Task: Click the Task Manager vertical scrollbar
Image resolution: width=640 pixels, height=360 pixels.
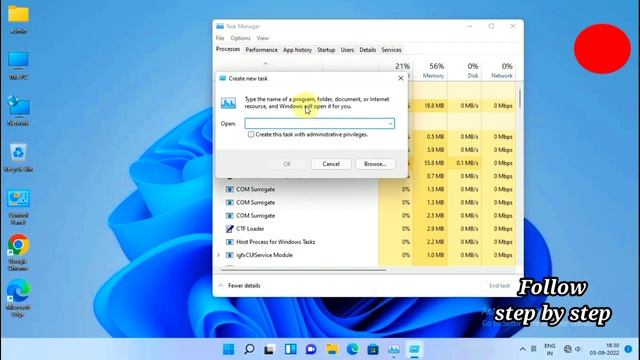Action: coord(520,99)
